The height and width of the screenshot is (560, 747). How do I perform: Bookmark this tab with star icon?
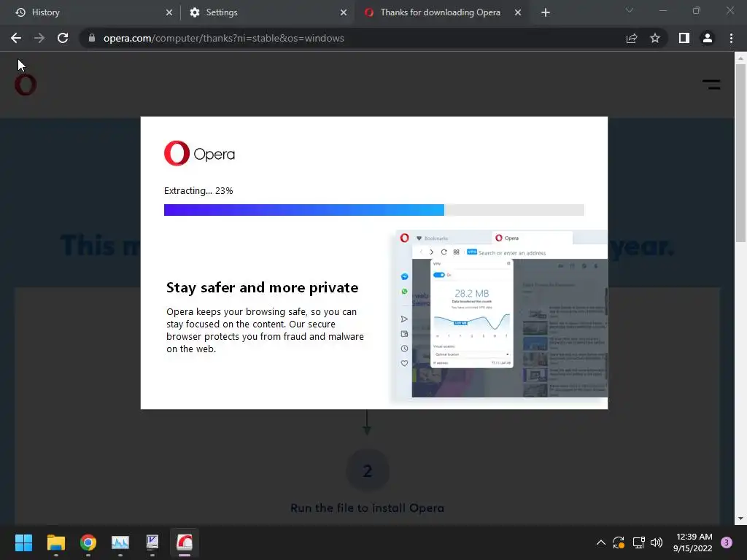(655, 38)
